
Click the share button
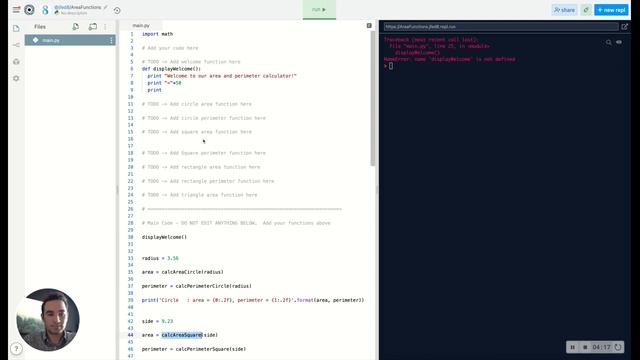564,10
